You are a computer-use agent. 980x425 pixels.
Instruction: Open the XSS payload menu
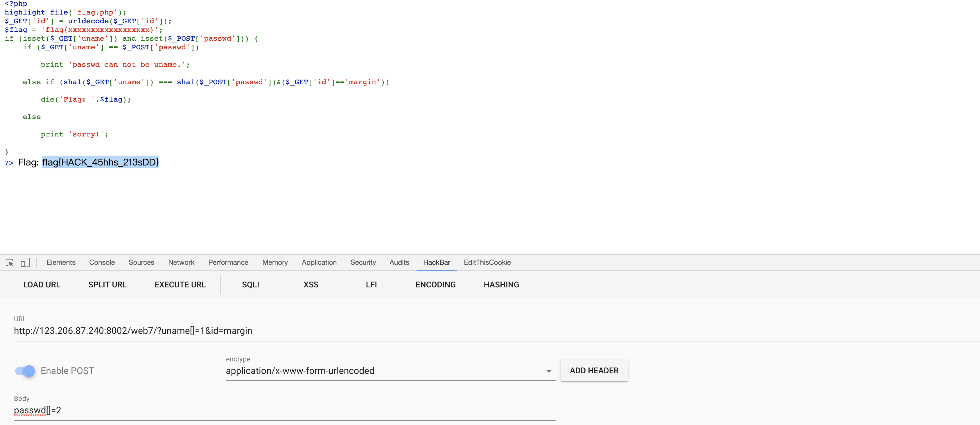coord(311,285)
